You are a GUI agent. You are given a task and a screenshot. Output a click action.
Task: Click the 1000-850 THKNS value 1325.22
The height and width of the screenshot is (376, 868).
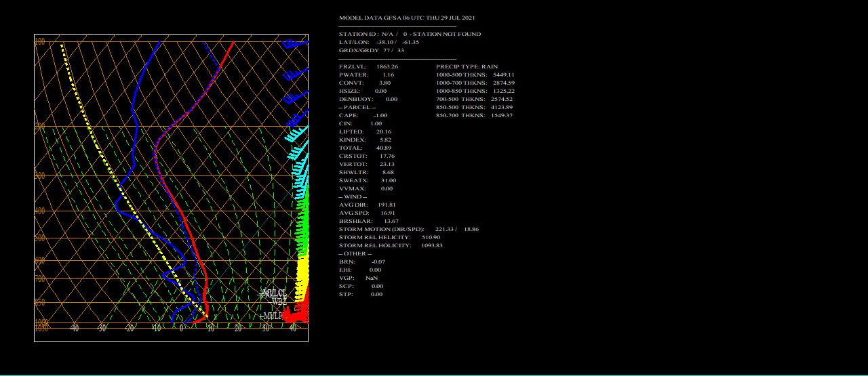pos(503,91)
